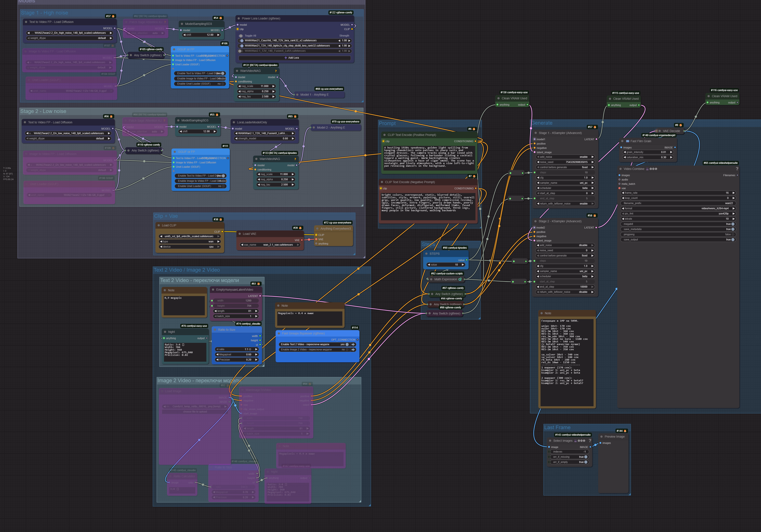Switch the Toggle All loras control
This screenshot has width=761, height=532.
point(241,36)
